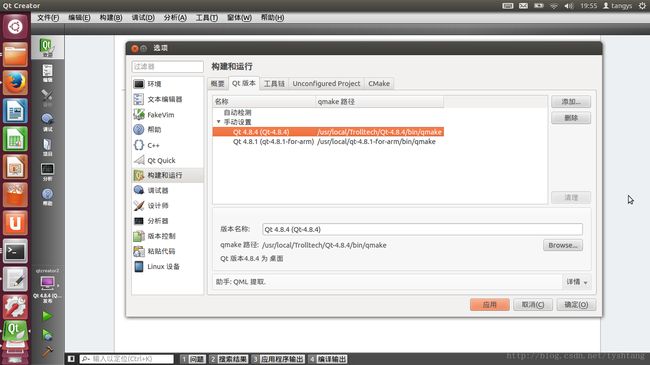Image resolution: width=650 pixels, height=365 pixels.
Task: Click the Browse... button
Action: (563, 245)
